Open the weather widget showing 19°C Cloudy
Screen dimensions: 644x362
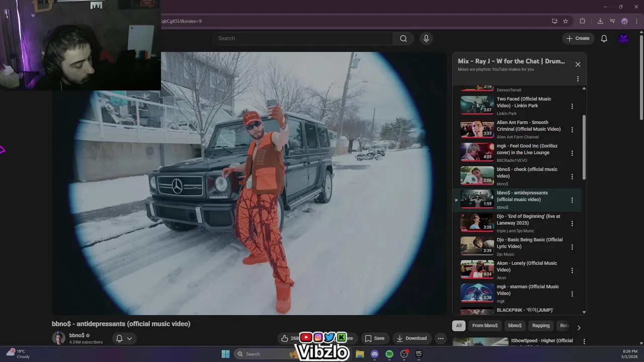[18, 354]
